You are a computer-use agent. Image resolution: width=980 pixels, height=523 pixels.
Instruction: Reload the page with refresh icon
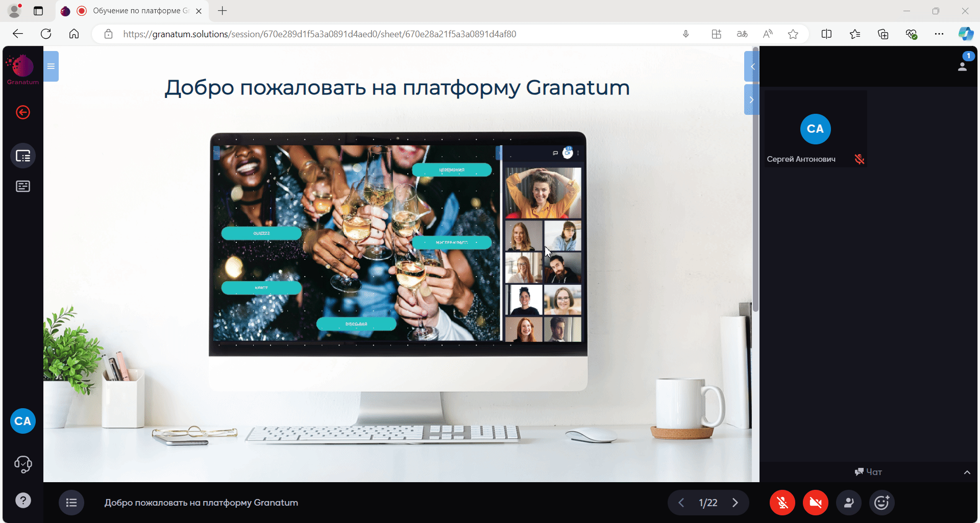click(x=46, y=34)
